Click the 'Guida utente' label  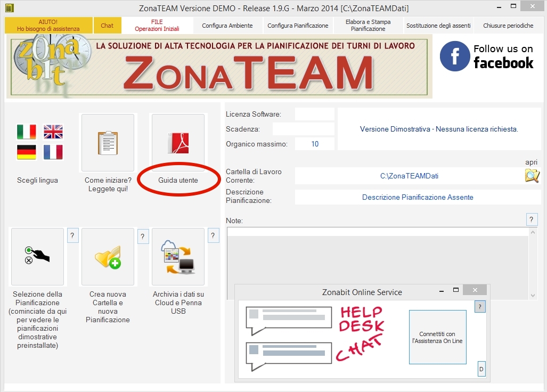tap(178, 181)
